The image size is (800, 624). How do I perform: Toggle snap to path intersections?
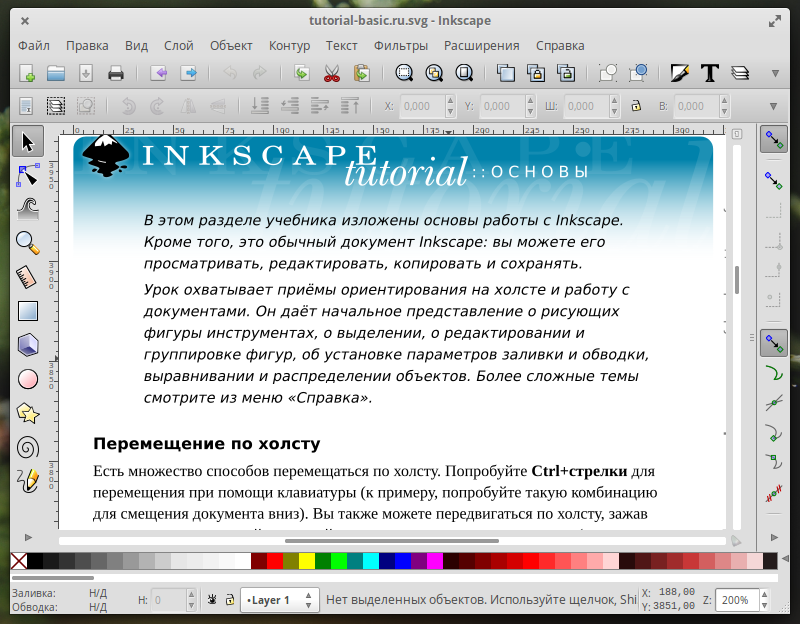[774, 403]
